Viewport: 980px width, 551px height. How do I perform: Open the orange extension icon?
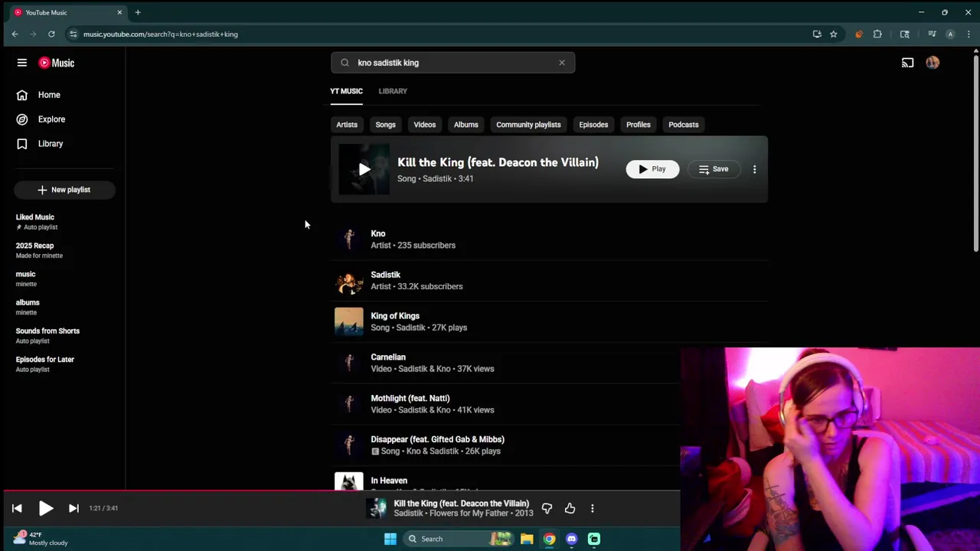point(859,34)
